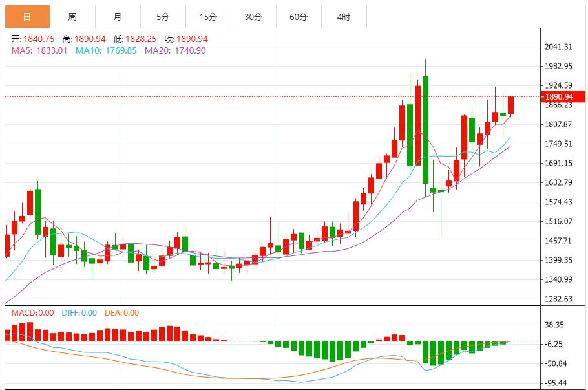The width and height of the screenshot is (588, 390).
Task: Click the 1516.07 price axis label
Action: [x=558, y=221]
